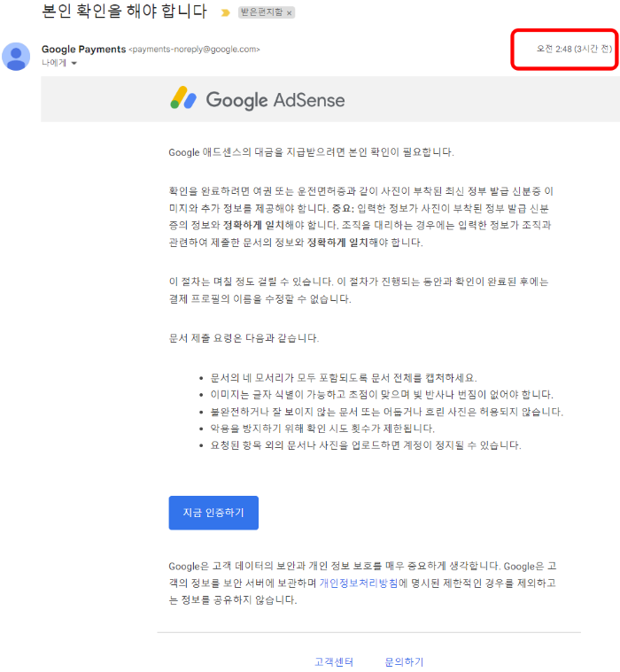Click the email subject 본인 확인을 해야 합니다
This screenshot has width=620, height=672.
(124, 12)
